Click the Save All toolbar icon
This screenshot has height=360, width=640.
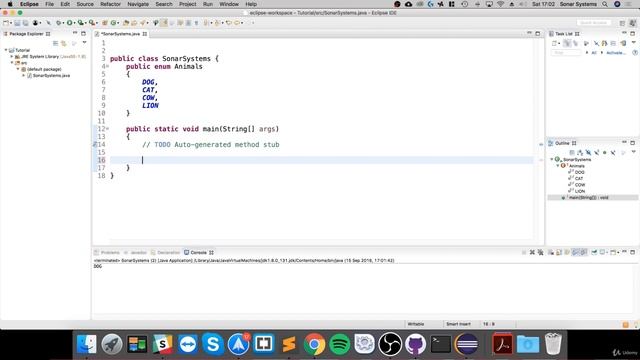pyautogui.click(x=25, y=23)
